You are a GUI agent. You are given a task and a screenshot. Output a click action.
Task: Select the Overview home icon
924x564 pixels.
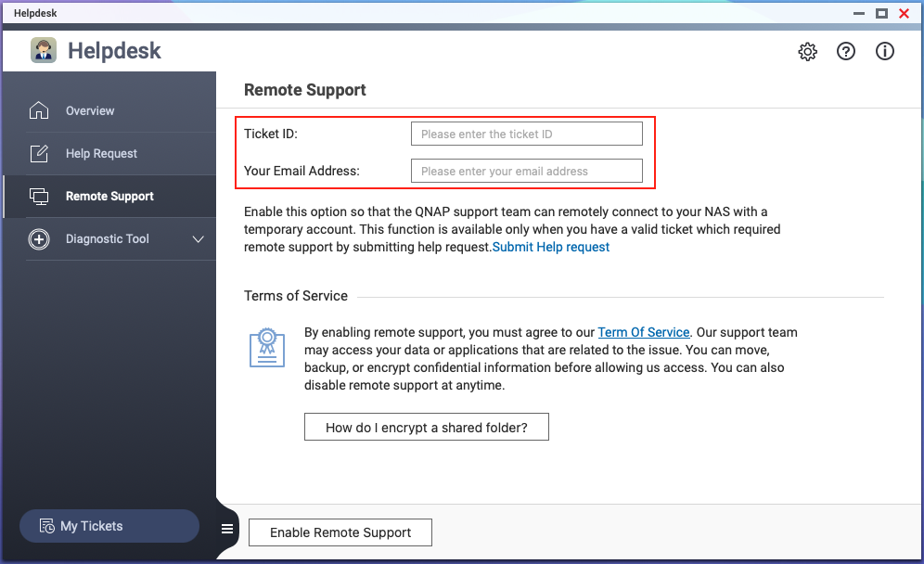(x=39, y=109)
